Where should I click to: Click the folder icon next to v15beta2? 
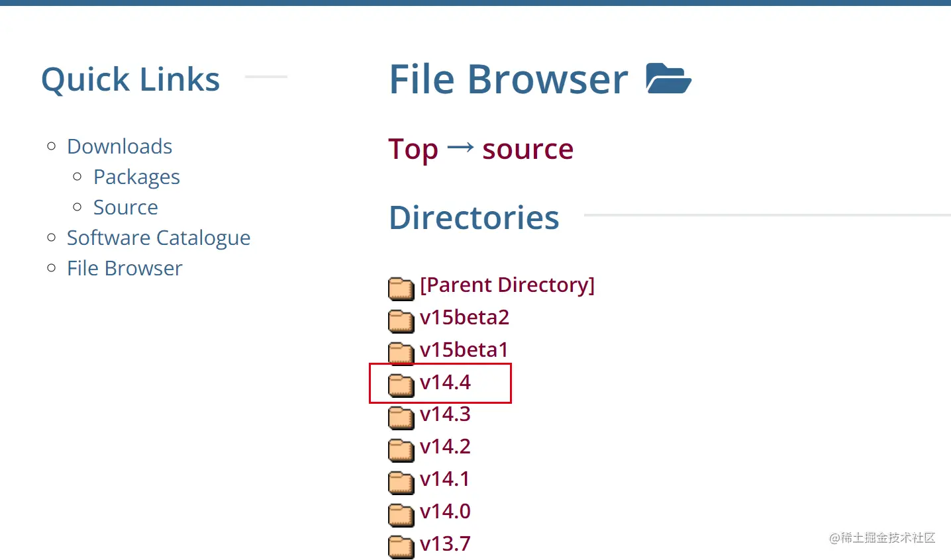pyautogui.click(x=401, y=321)
